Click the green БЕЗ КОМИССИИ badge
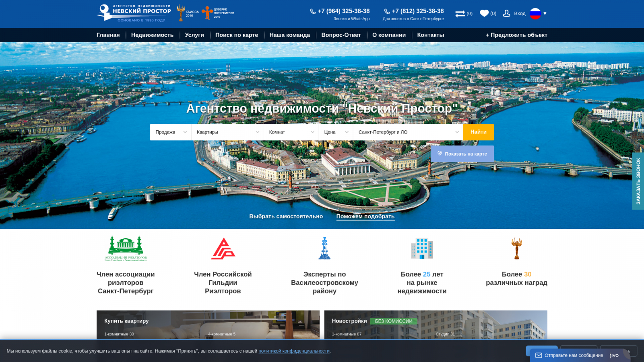Image resolution: width=644 pixels, height=362 pixels. 394,321
